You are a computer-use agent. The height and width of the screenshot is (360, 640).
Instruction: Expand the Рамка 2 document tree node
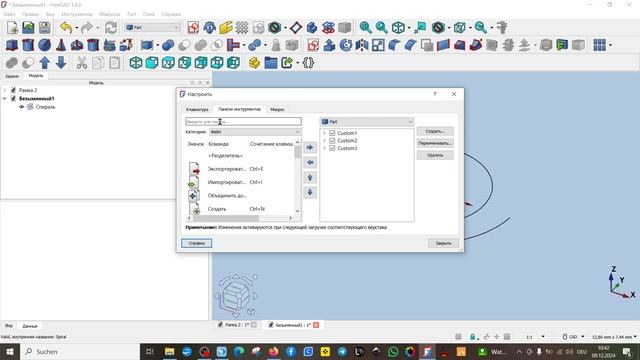coord(5,90)
